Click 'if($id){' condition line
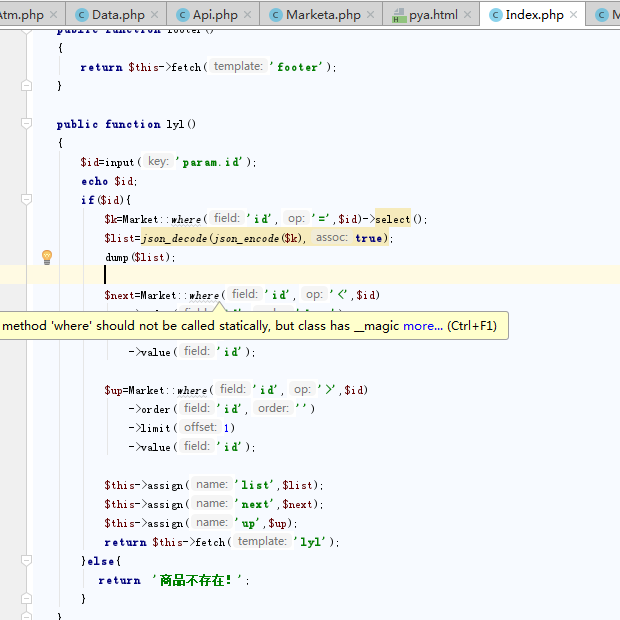The image size is (620, 620). coord(106,200)
